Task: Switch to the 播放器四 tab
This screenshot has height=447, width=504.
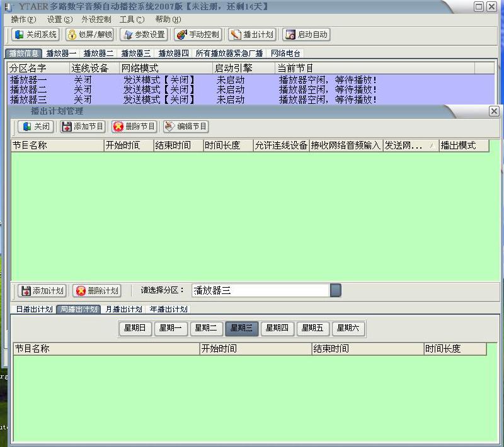Action: tap(173, 54)
